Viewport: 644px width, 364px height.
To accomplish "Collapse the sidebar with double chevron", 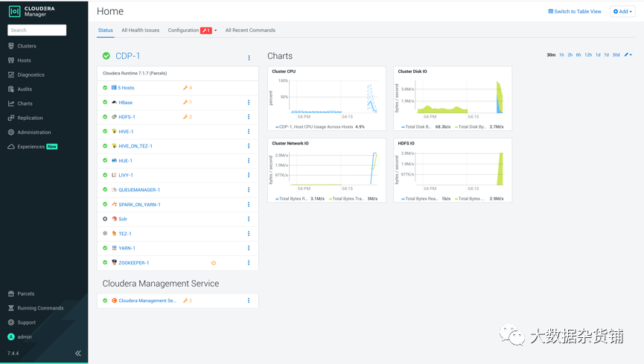I will click(78, 353).
